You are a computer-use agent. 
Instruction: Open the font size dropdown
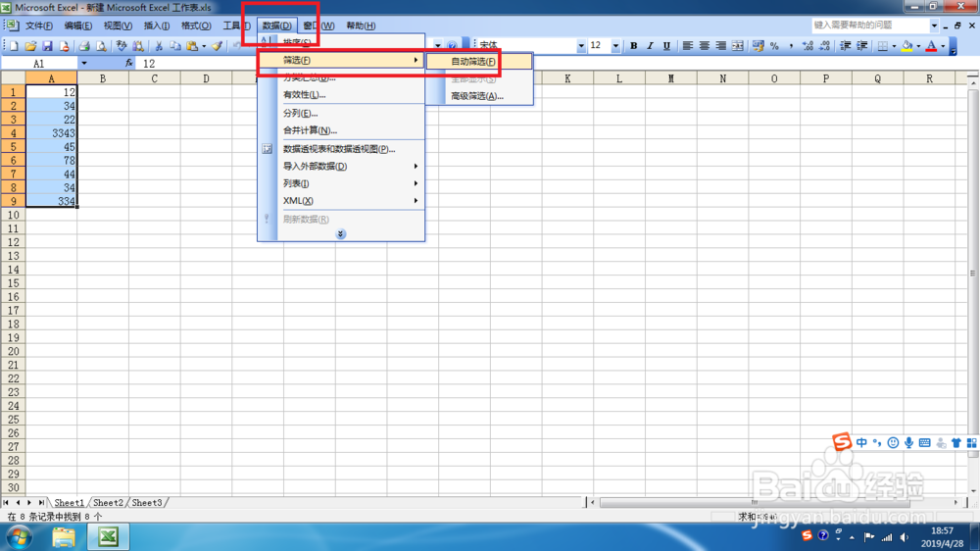coord(615,46)
